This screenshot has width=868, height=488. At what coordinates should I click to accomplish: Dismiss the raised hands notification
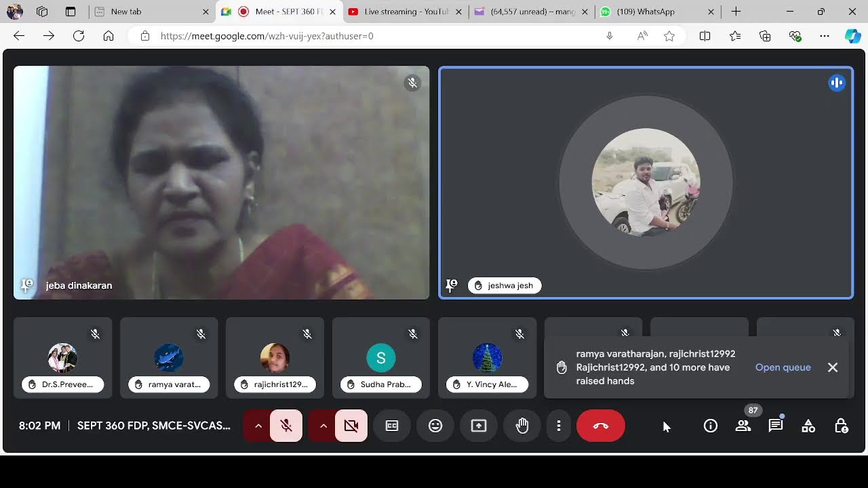(x=833, y=367)
